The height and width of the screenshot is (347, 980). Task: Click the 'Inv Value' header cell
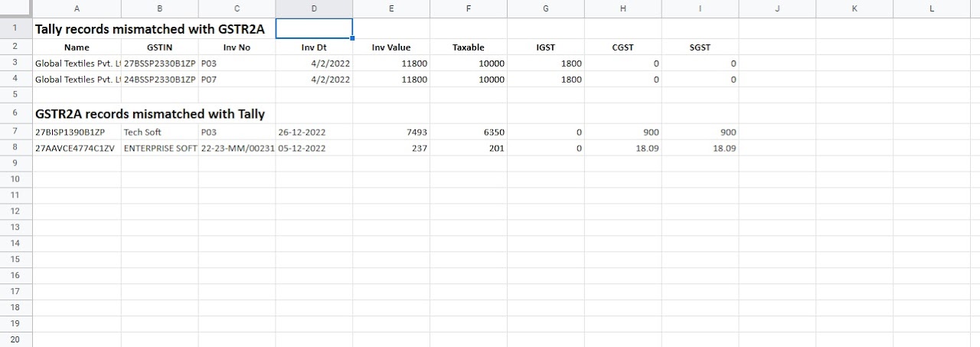point(391,47)
